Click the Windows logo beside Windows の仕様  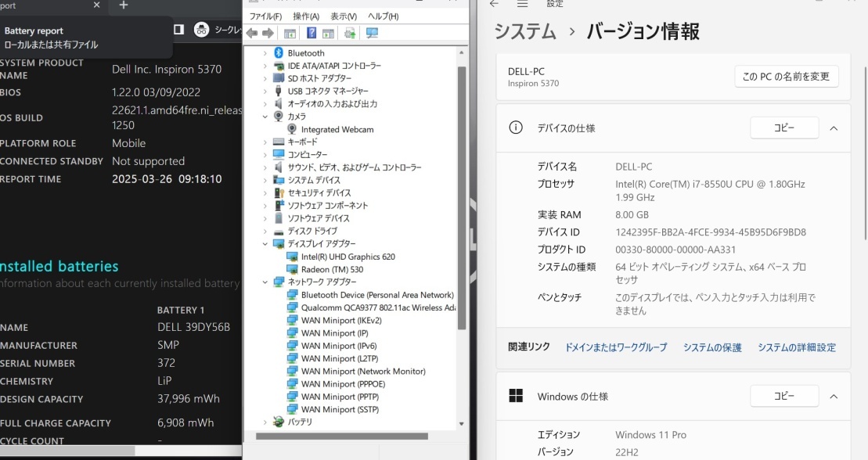point(515,396)
